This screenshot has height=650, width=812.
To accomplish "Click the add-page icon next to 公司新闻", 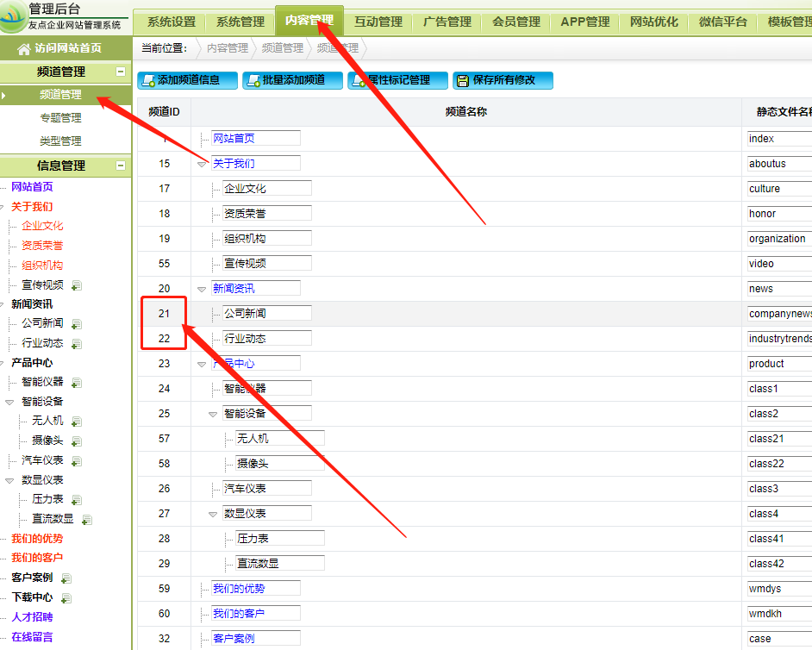I will pos(77,324).
